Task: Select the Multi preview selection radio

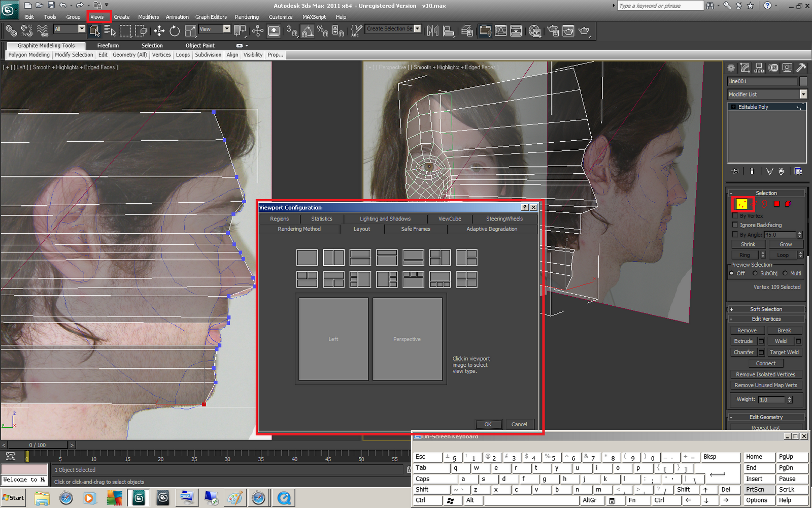Action: (785, 273)
